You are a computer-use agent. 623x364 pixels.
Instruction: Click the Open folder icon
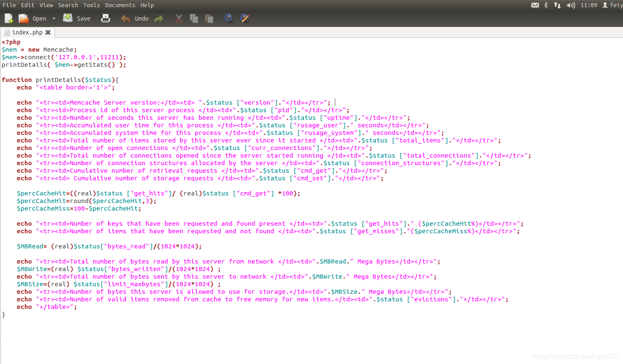[24, 18]
